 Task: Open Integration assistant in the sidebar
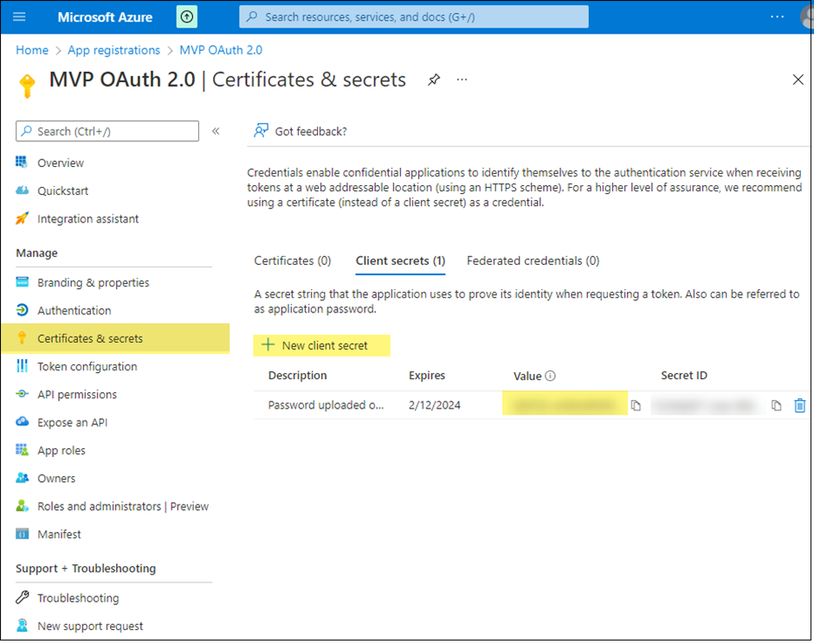(x=87, y=219)
